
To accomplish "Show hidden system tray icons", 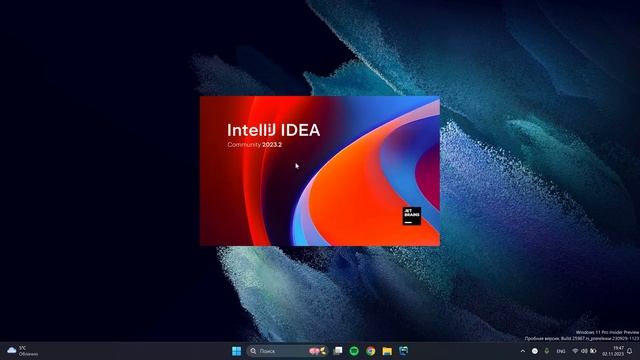I will 522,351.
